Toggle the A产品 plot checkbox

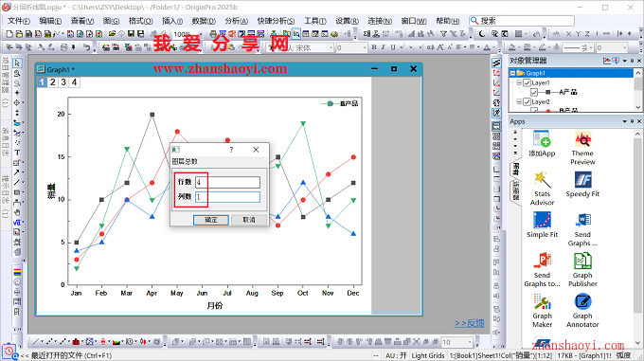(x=534, y=93)
